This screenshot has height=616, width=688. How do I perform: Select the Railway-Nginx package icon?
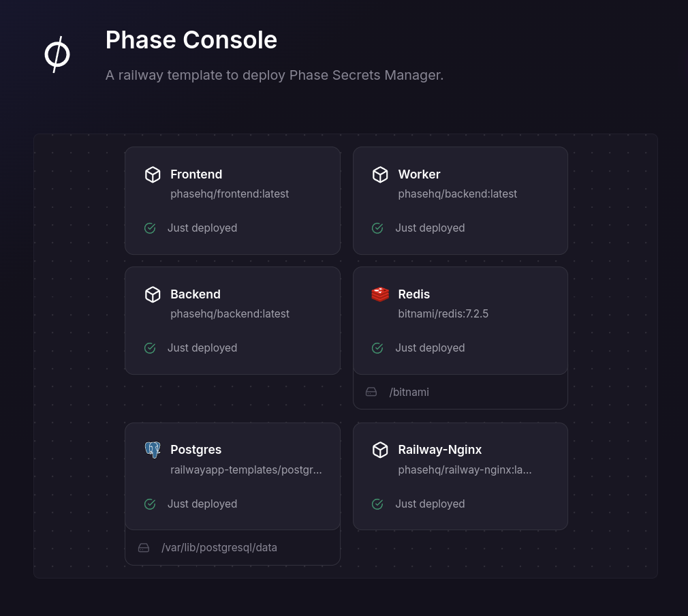[x=380, y=450]
